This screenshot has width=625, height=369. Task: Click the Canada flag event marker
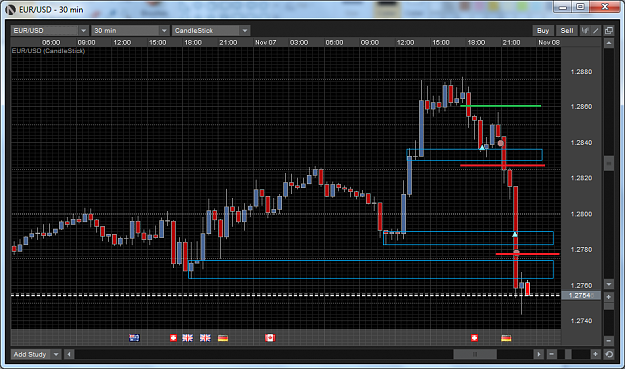click(270, 338)
